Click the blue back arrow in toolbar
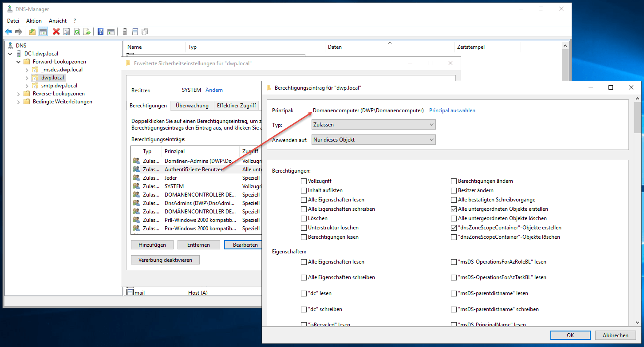Viewport: 644px width, 347px height. (8, 32)
